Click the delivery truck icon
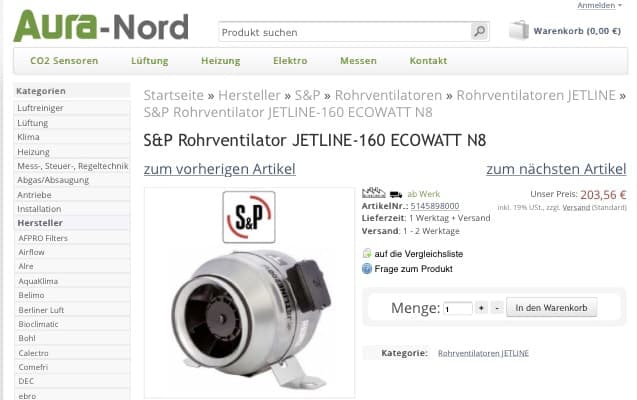The height and width of the screenshot is (400, 637). tap(396, 194)
